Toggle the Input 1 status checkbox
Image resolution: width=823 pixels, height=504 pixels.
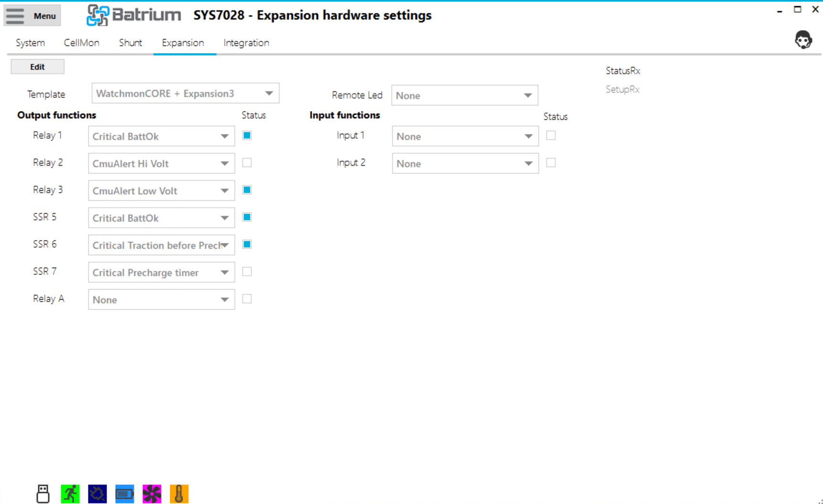[551, 136]
